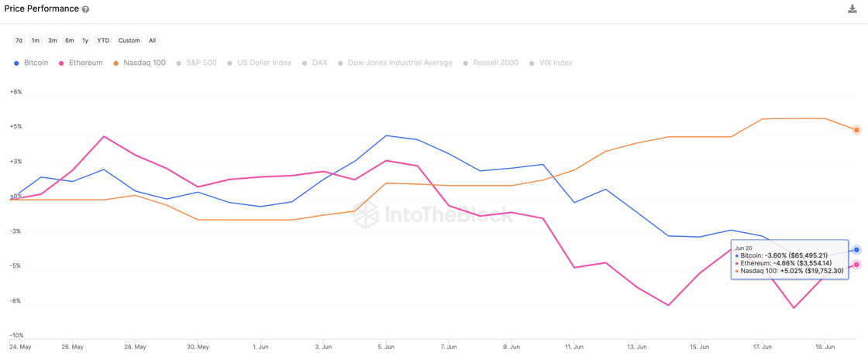Select the YTD time range
The width and height of the screenshot is (868, 356).
[x=103, y=40]
